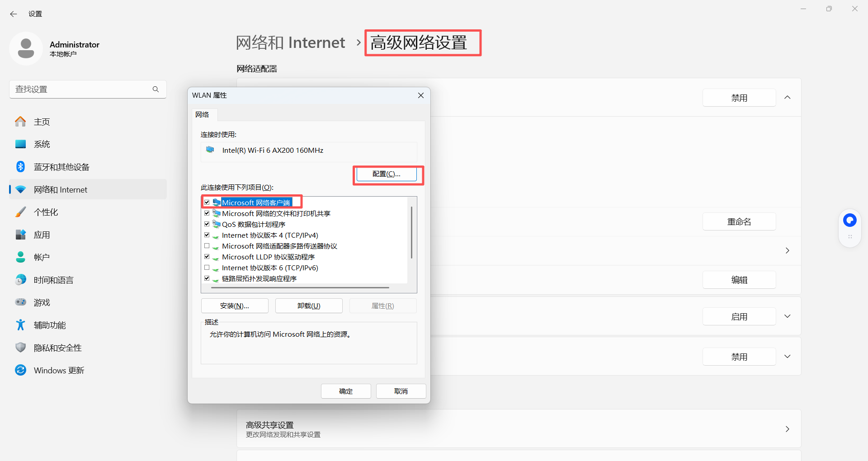868x461 pixels.
Task: Click the 启用 button
Action: (739, 317)
